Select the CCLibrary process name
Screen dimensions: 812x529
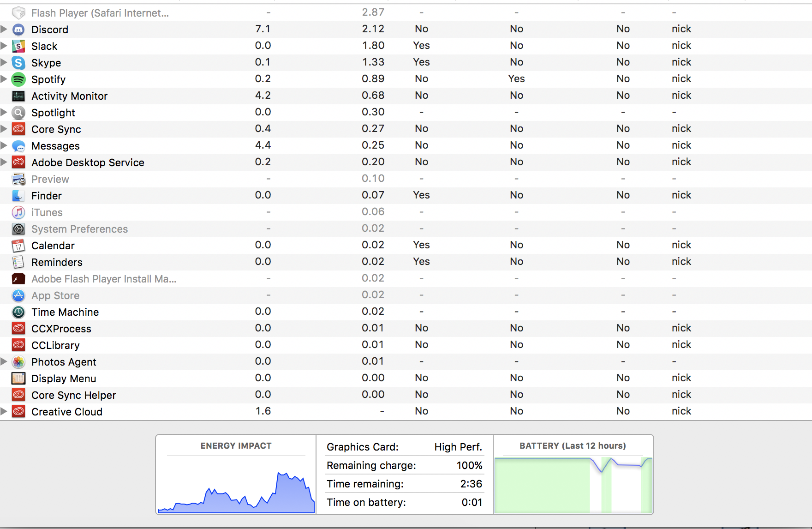55,345
